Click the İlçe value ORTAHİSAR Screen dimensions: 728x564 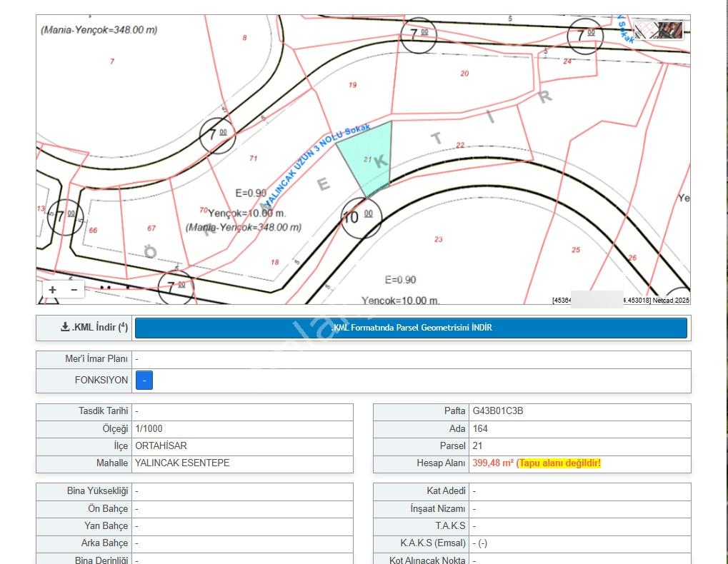click(161, 445)
